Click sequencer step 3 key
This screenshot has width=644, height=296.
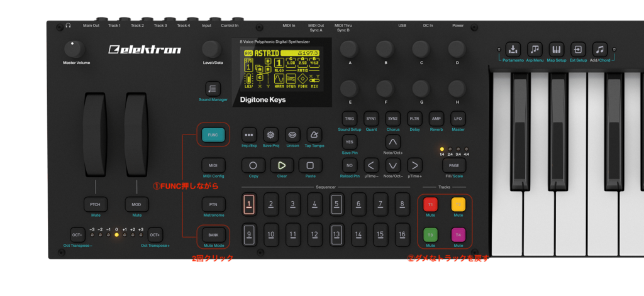point(293,204)
